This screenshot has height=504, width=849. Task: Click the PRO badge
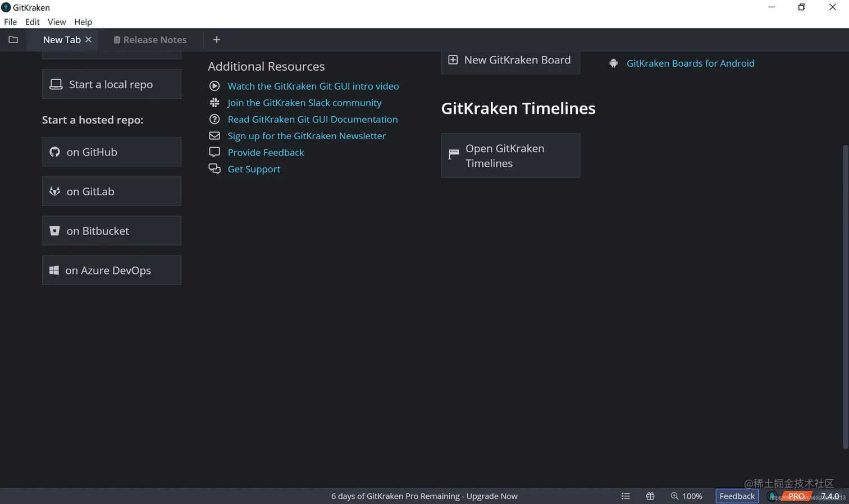click(796, 496)
